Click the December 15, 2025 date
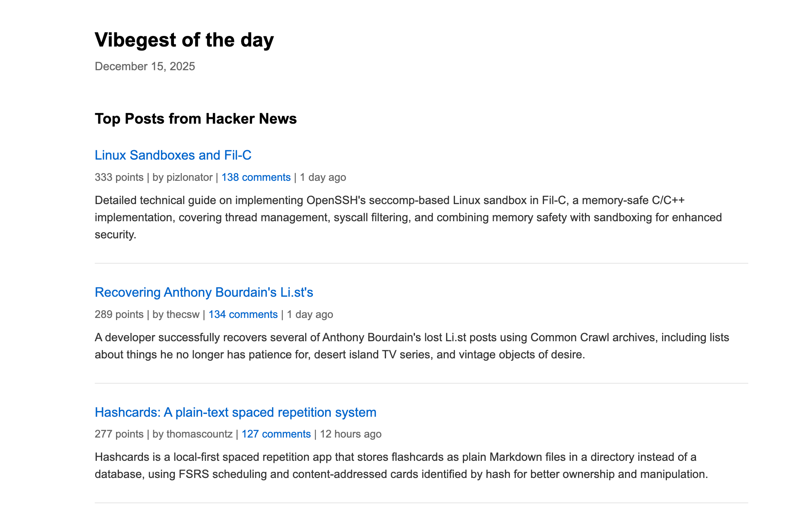This screenshot has height=520, width=812. click(x=145, y=66)
